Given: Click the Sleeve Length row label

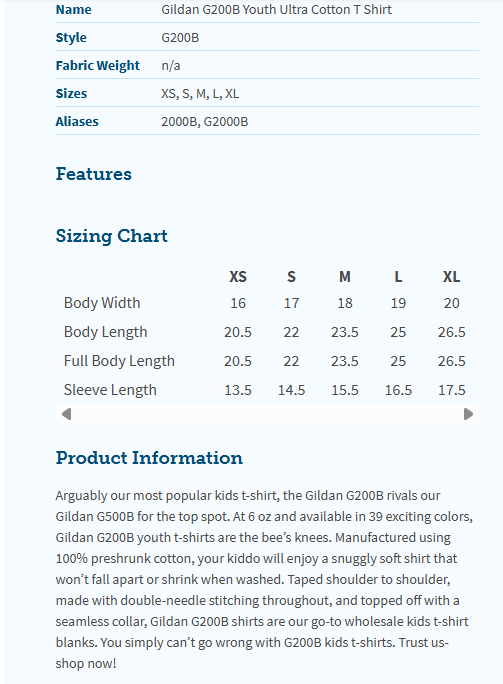Looking at the screenshot, I should pos(110,390).
